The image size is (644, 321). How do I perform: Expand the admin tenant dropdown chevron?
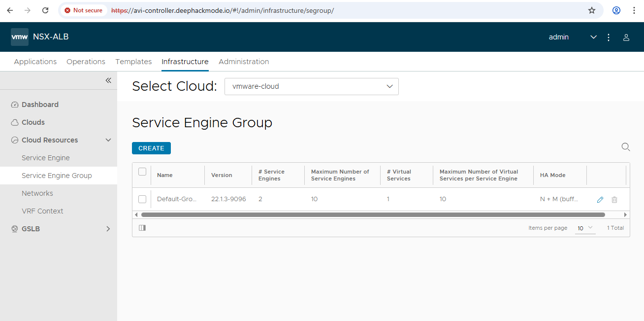pos(593,37)
